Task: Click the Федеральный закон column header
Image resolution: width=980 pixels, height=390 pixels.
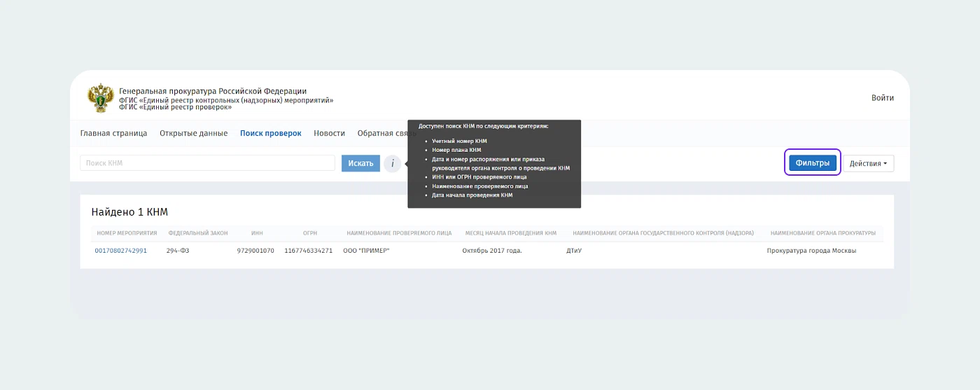Action: click(x=198, y=233)
